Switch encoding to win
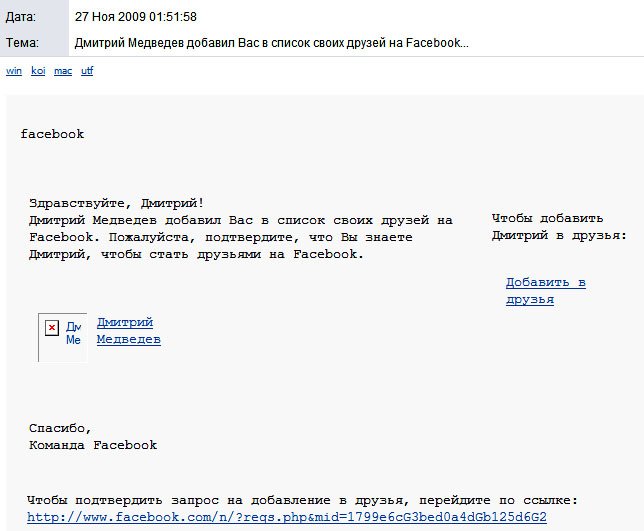Screen dimensions: 644x531 click(x=14, y=71)
